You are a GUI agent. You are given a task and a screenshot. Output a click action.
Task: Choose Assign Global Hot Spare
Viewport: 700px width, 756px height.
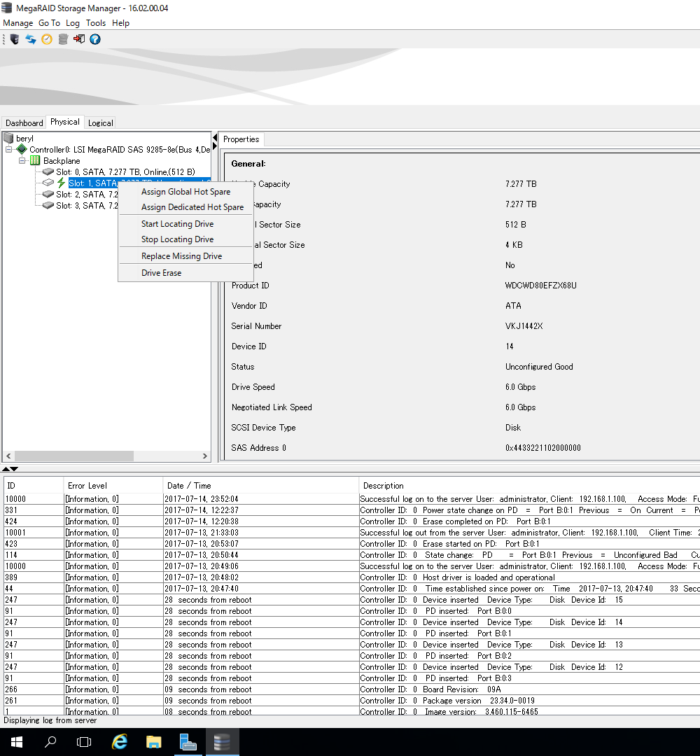(x=185, y=191)
